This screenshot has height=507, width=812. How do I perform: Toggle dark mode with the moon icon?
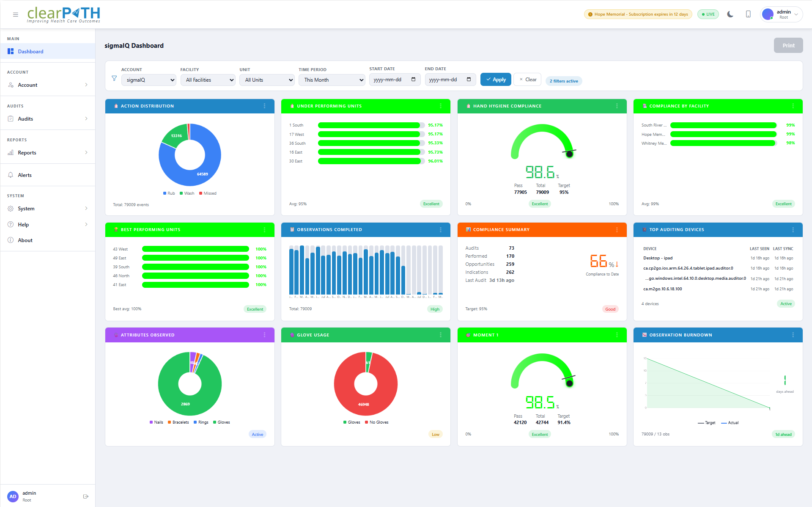click(x=730, y=14)
